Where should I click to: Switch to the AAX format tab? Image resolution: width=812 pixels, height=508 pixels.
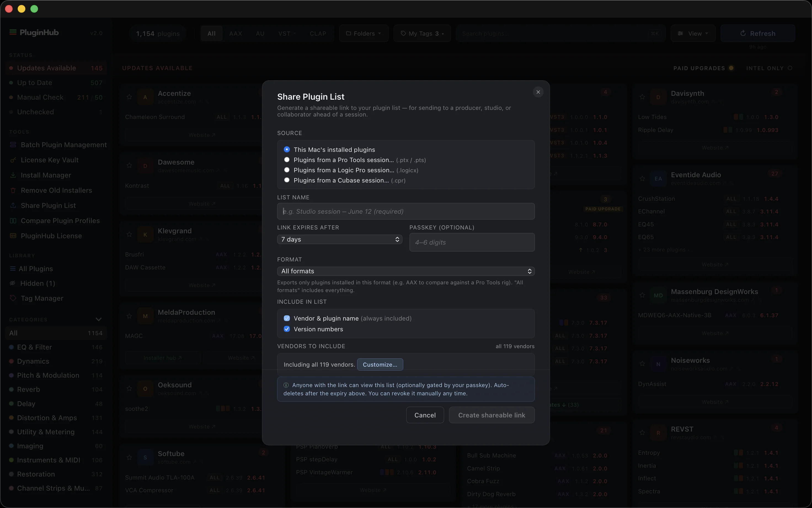point(236,34)
